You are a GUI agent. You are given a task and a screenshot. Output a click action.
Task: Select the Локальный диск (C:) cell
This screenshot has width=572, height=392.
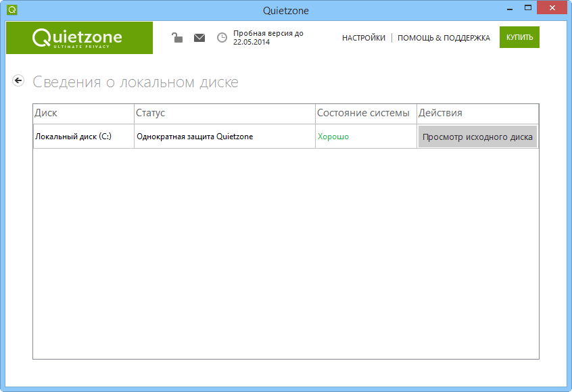pos(84,137)
